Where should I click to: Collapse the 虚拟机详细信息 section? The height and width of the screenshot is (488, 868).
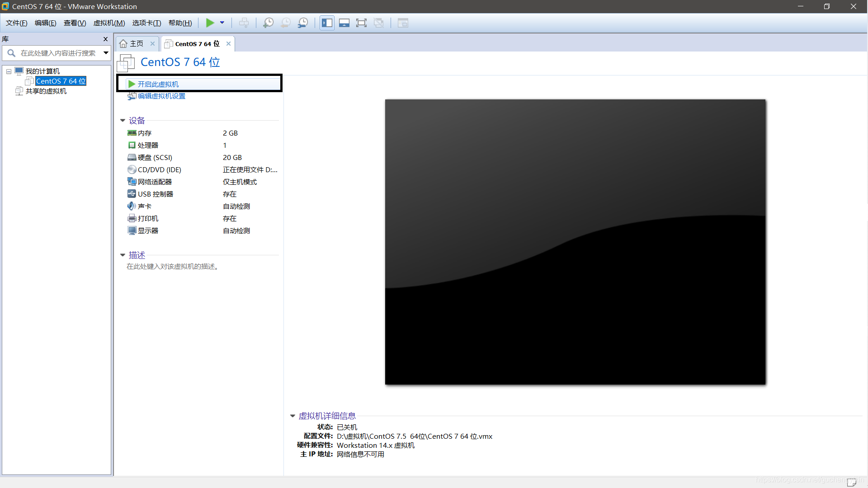[x=292, y=416]
